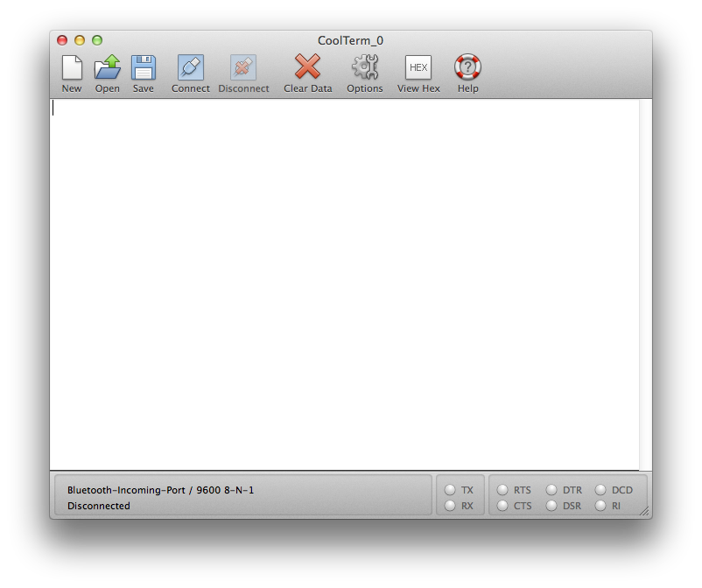Image resolution: width=702 pixels, height=588 pixels.
Task: Click the TX status indicator
Action: [450, 490]
